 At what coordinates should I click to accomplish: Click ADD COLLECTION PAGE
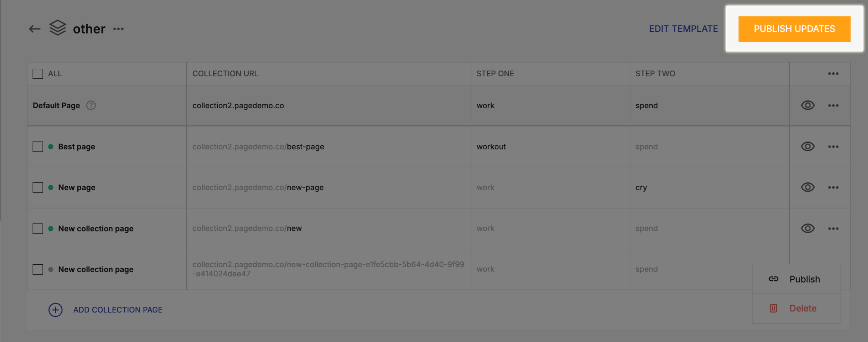(x=117, y=310)
